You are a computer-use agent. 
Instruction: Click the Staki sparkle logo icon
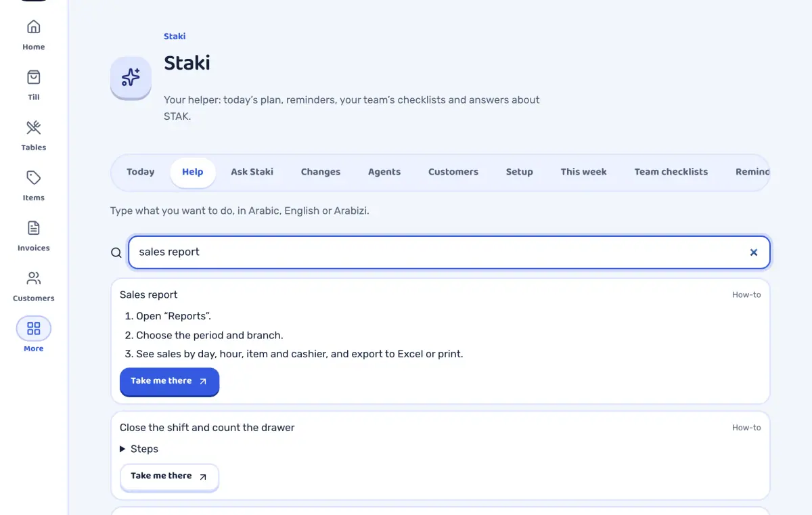[131, 77]
